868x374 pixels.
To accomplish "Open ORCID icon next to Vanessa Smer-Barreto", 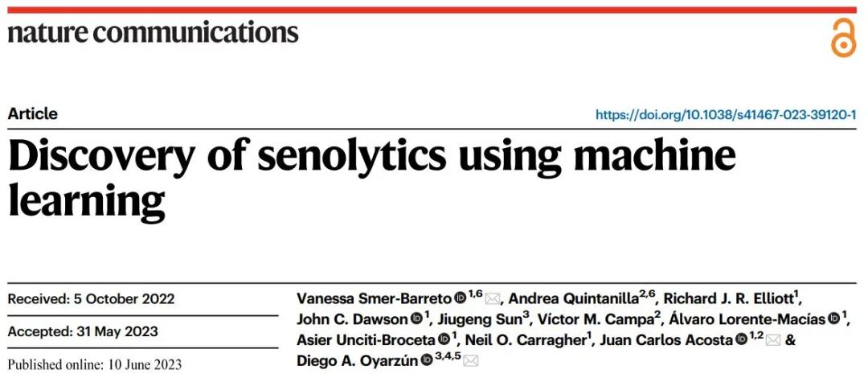I will [x=461, y=298].
